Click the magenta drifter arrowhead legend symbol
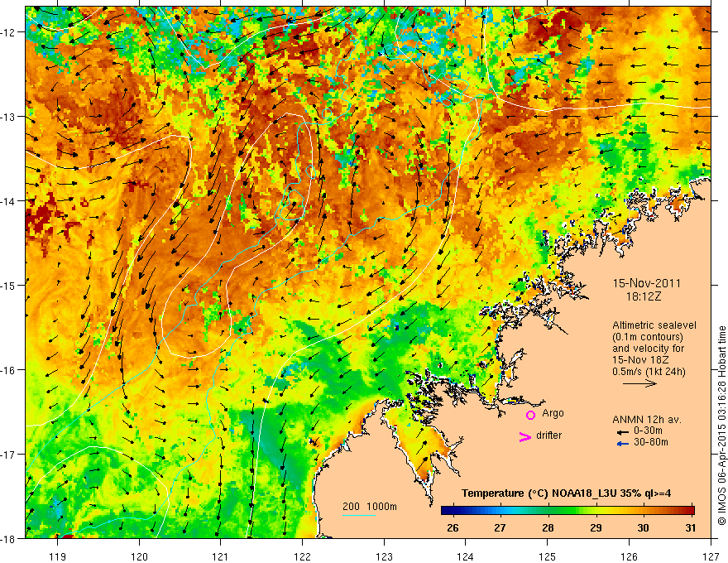728x563 pixels. pyautogui.click(x=524, y=436)
